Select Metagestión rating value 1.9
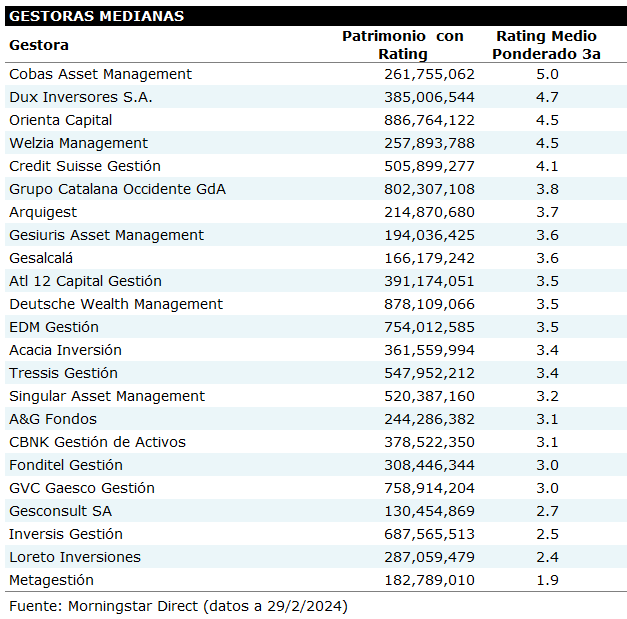This screenshot has height=619, width=627. 547,580
